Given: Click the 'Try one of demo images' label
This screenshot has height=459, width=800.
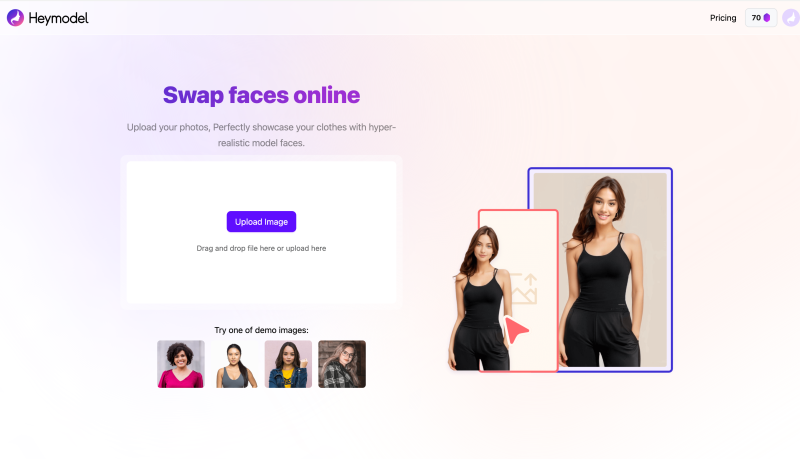Looking at the screenshot, I should click(261, 330).
